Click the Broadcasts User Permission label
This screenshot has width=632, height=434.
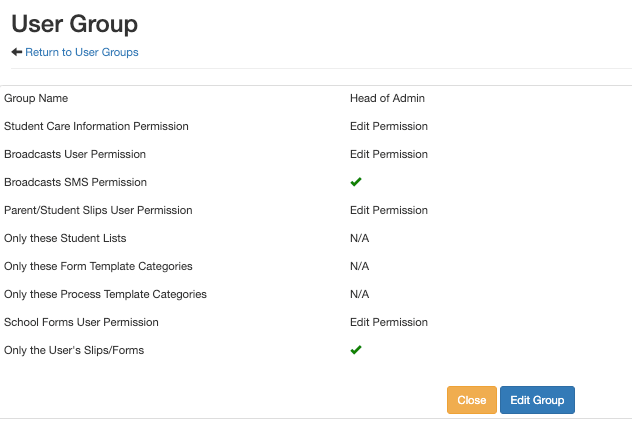pyautogui.click(x=75, y=154)
